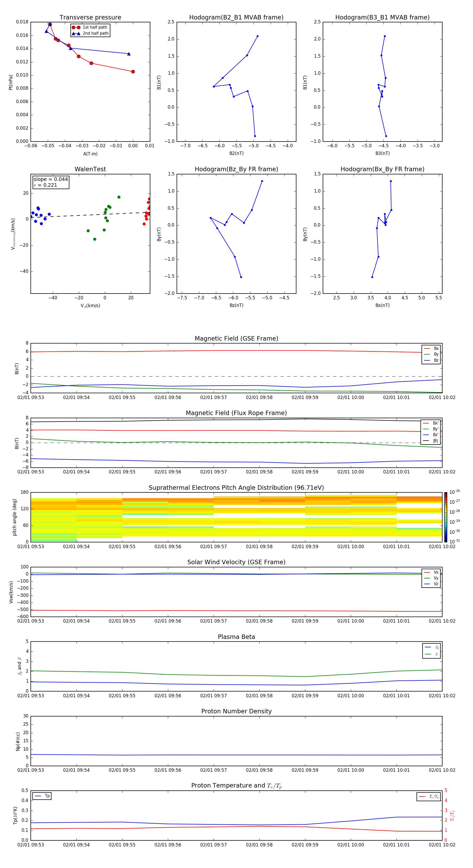Click the "Solar Wind Velocity (GSE Frame)" title
Screen dimensions: 473x868
(236, 562)
